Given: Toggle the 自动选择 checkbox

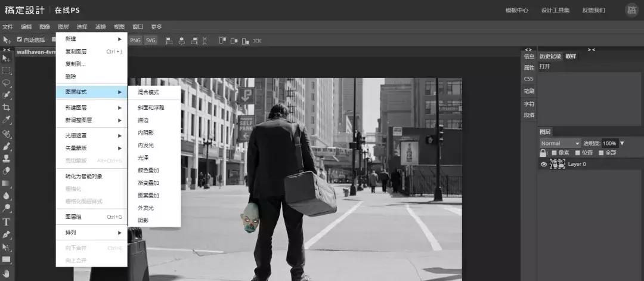Looking at the screenshot, I should pos(19,40).
